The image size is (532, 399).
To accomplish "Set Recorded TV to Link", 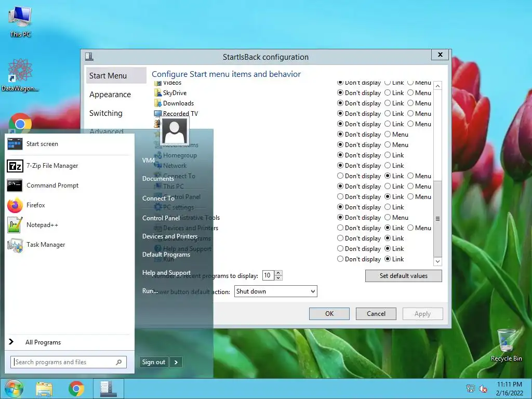I will coord(388,114).
